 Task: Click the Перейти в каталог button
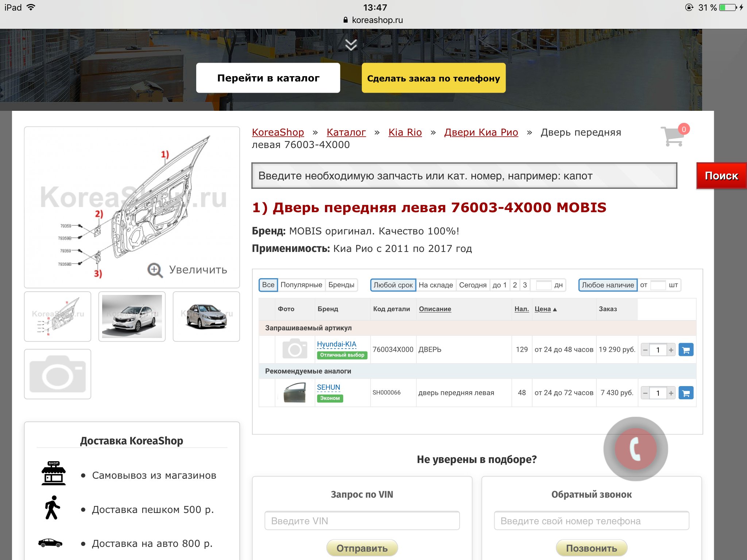268,78
